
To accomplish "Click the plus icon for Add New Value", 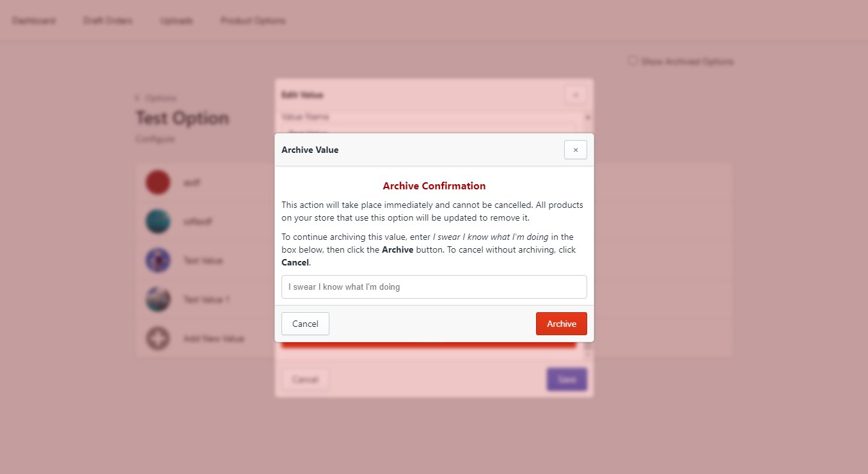I will 157,338.
